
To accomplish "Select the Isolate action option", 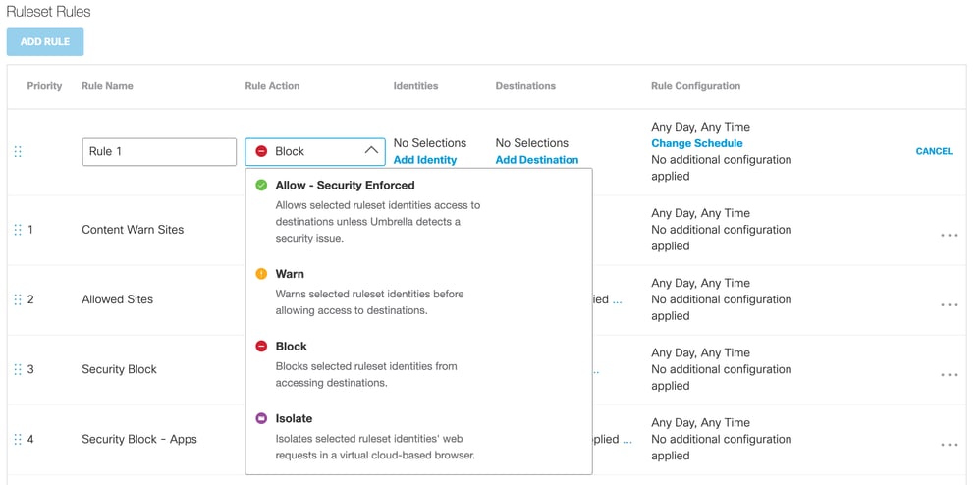I will [x=294, y=419].
